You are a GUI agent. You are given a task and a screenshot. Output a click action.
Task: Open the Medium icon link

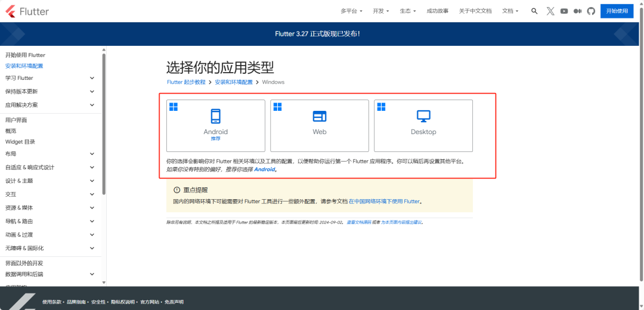coord(577,11)
